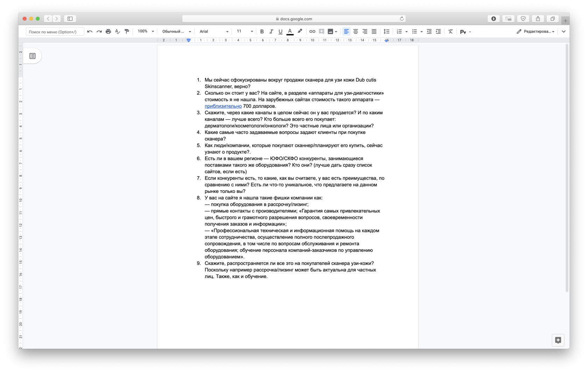Open the font size 11 dropdown

(245, 31)
